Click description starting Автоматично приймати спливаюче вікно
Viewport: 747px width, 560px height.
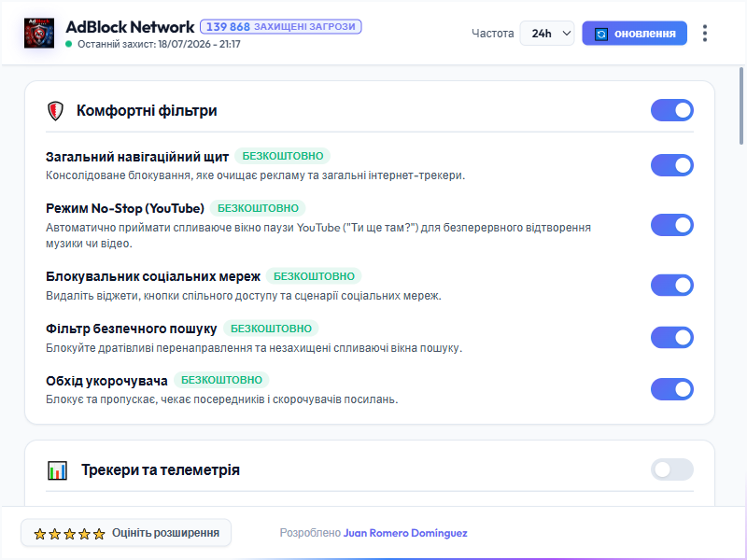318,235
